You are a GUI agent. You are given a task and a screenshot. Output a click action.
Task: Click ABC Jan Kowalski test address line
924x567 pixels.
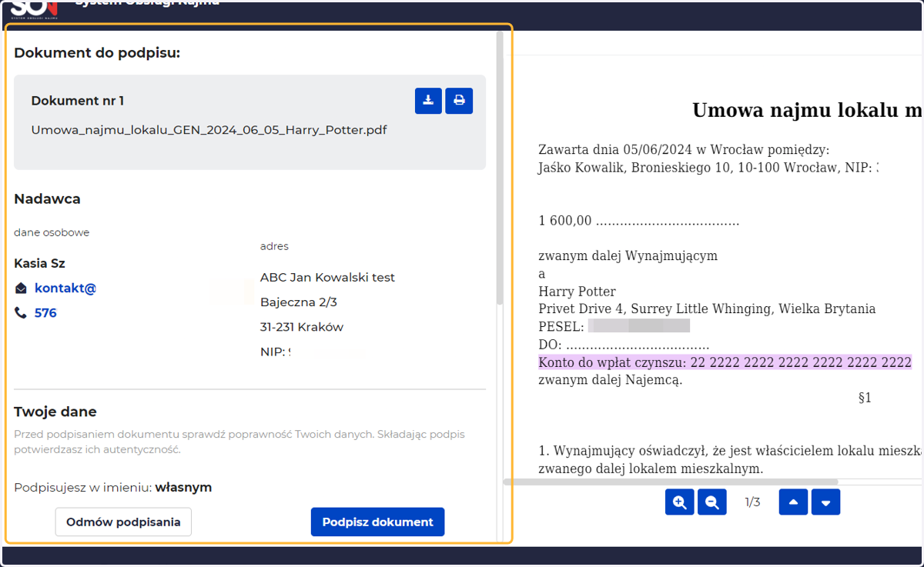coord(327,277)
